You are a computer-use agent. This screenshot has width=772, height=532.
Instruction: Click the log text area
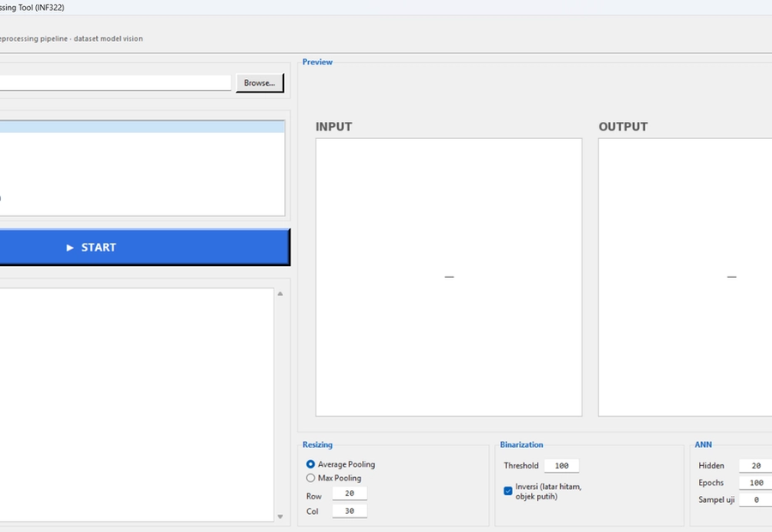point(137,404)
